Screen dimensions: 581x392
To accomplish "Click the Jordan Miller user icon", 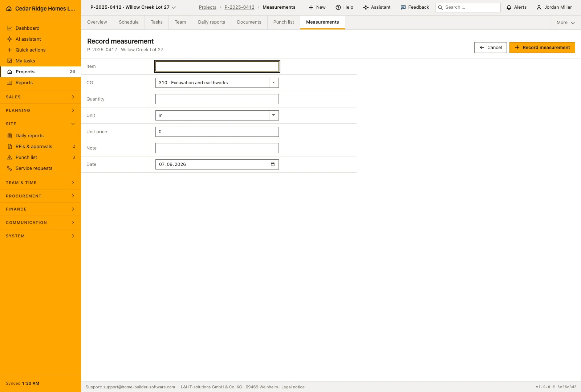I will (539, 8).
